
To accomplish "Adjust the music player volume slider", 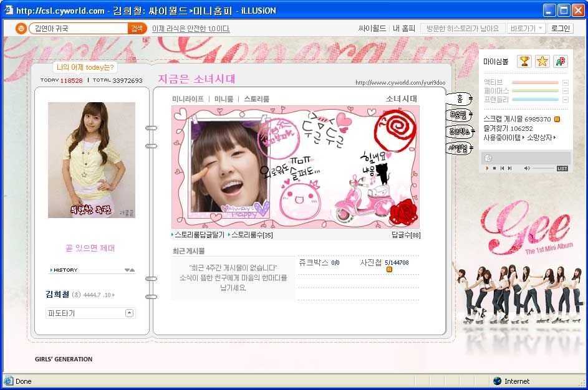I will 543,168.
